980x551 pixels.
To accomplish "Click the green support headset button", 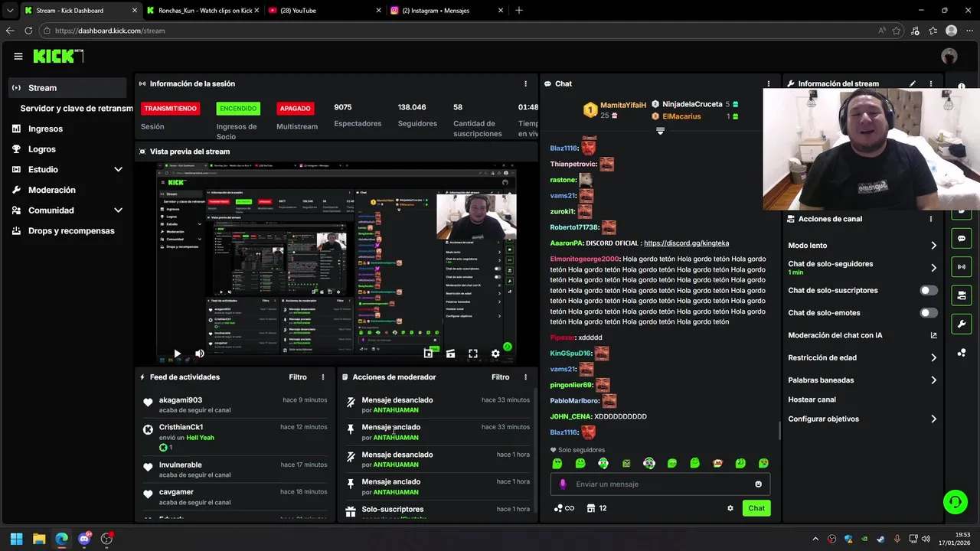I will 955,502.
